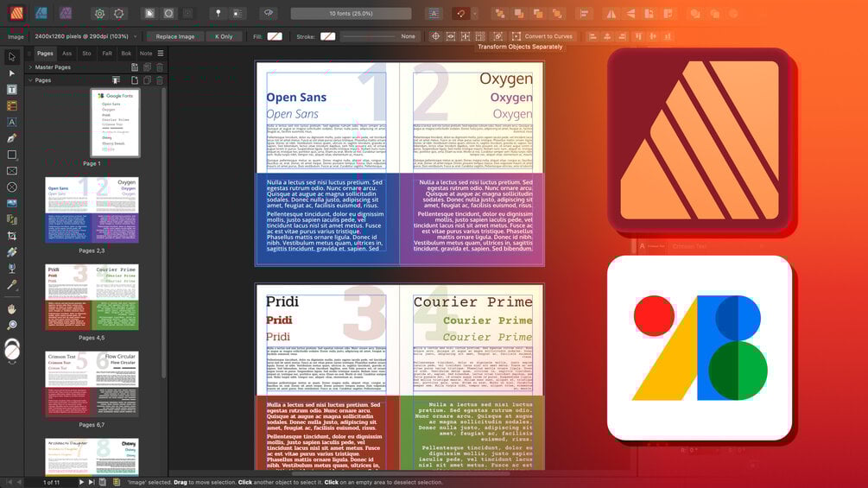This screenshot has height=488, width=868.
Task: Select the Pen tool
Action: pyautogui.click(x=11, y=138)
